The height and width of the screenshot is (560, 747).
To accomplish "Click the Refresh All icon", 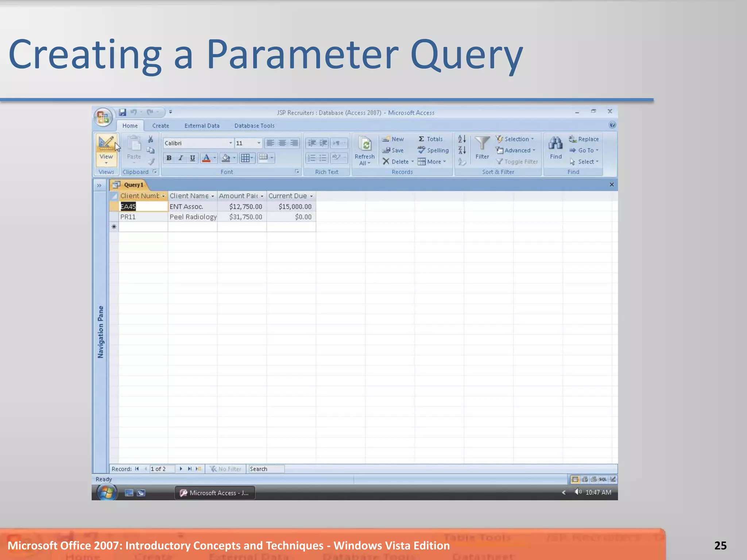I will pos(365,144).
